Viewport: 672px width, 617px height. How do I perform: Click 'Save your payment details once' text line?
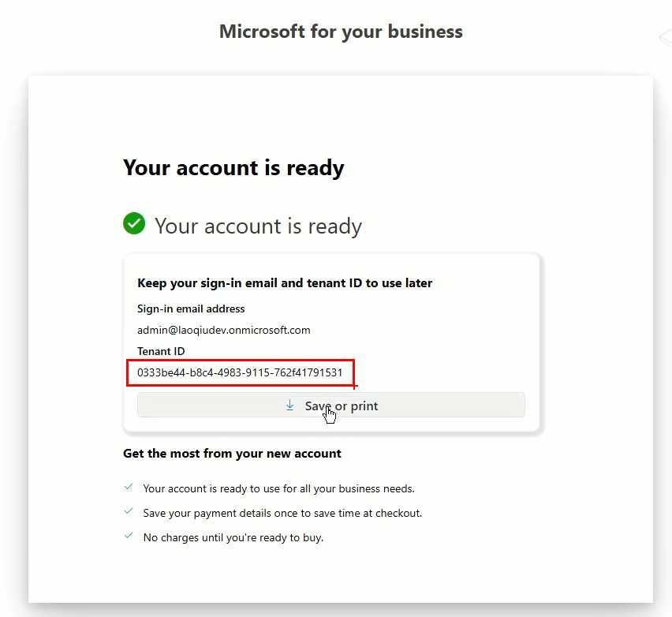click(282, 513)
